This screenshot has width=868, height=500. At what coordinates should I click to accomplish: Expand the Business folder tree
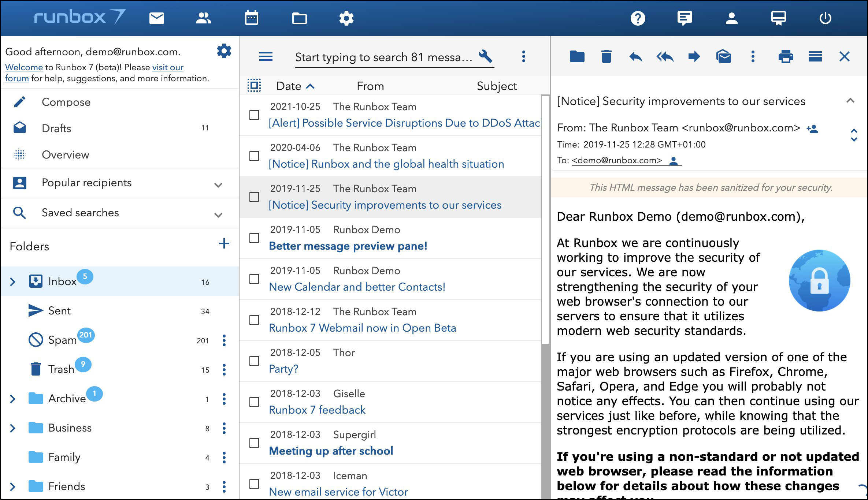pos(12,428)
